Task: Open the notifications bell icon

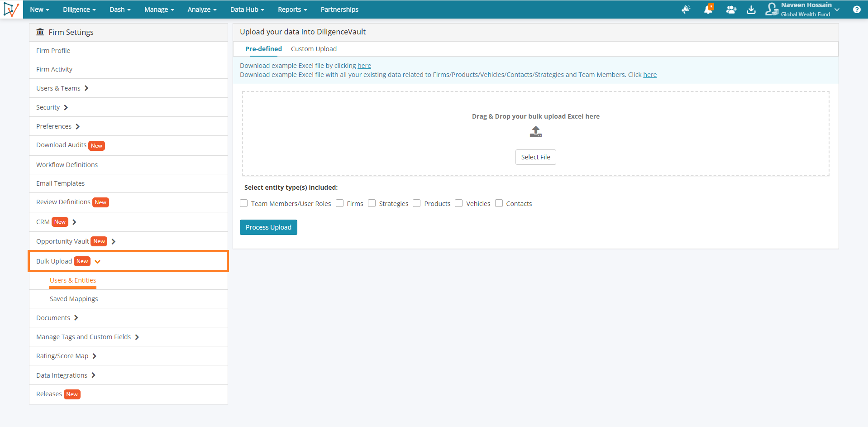Action: point(708,9)
